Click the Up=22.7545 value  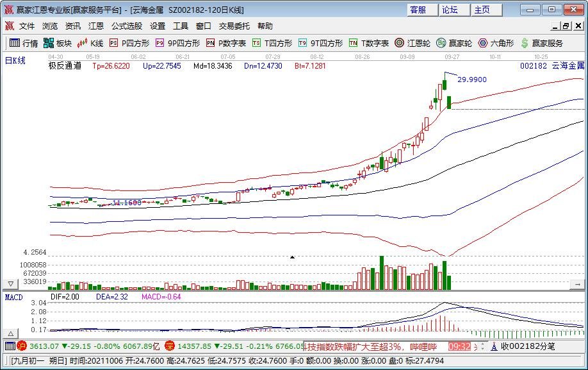pos(162,66)
